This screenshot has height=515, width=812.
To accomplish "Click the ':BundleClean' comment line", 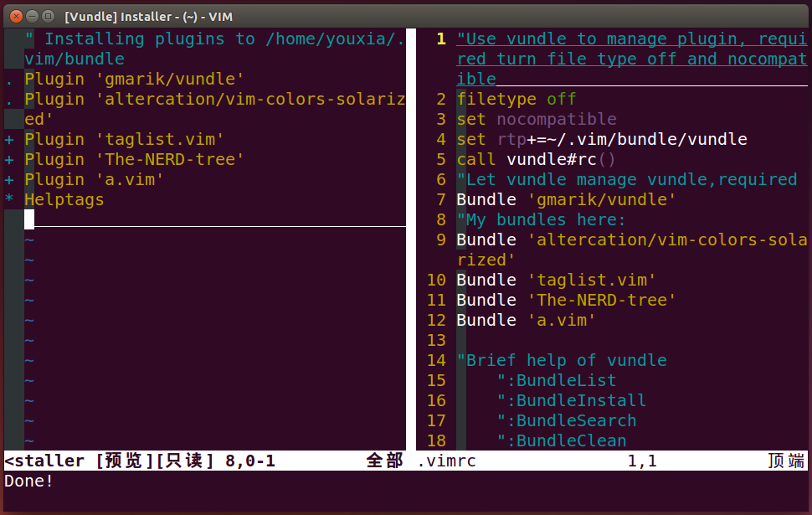I will click(x=562, y=441).
